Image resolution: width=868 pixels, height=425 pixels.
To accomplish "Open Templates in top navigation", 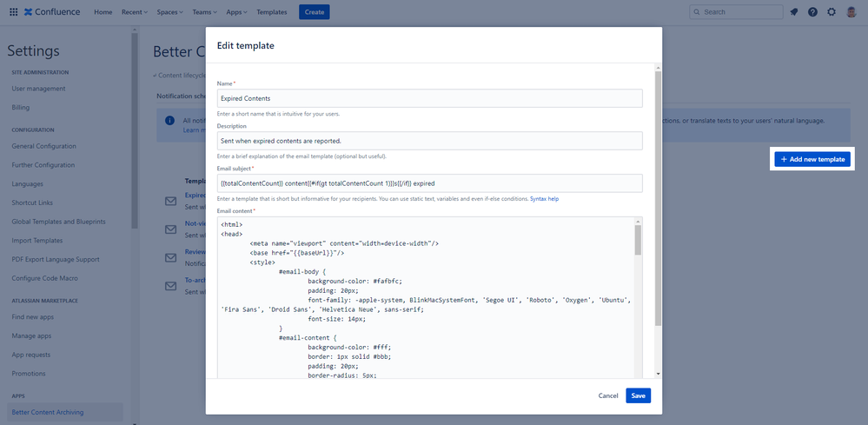I will (x=272, y=12).
